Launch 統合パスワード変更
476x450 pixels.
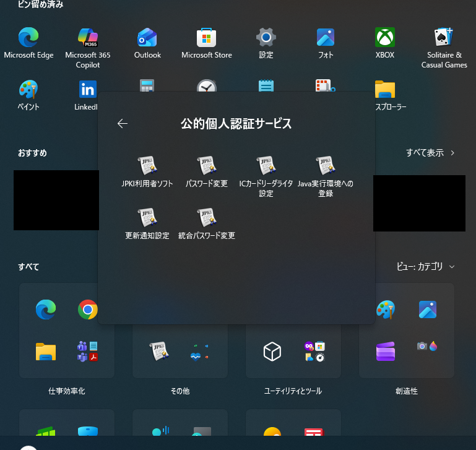tap(206, 224)
